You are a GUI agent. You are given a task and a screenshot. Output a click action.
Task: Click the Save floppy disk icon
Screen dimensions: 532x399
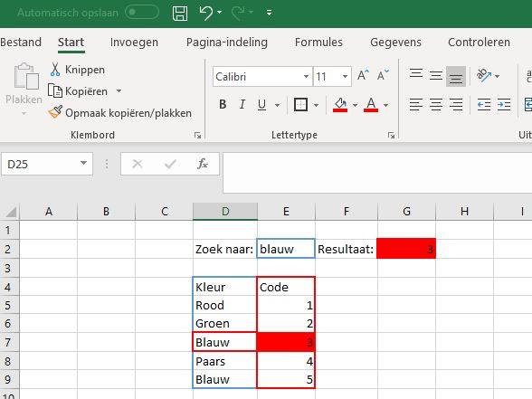[x=180, y=13]
